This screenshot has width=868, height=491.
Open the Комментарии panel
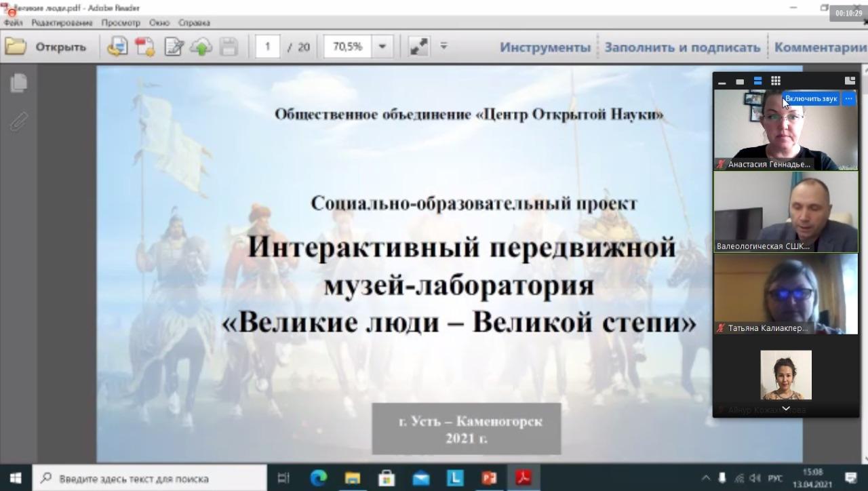[x=821, y=47]
